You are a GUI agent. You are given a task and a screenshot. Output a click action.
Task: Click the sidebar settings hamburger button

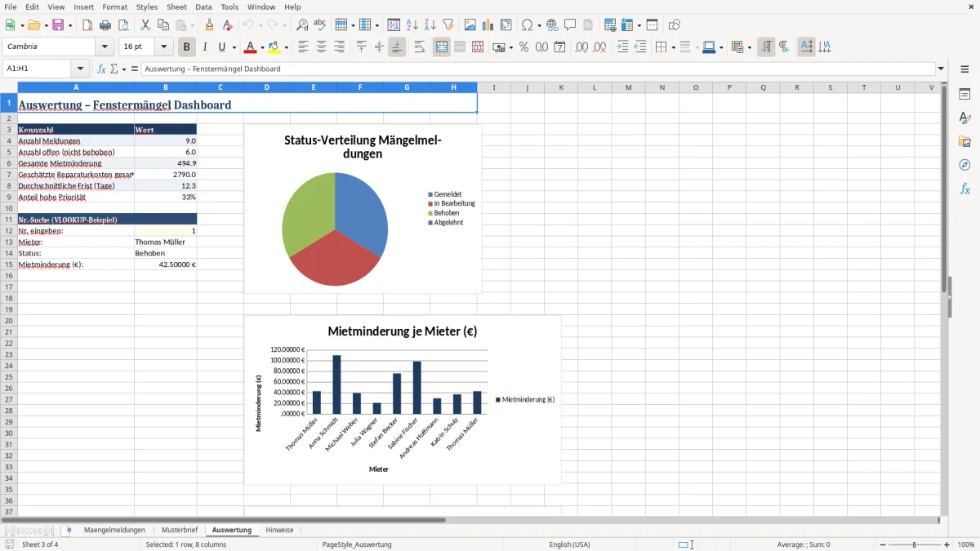click(x=964, y=70)
